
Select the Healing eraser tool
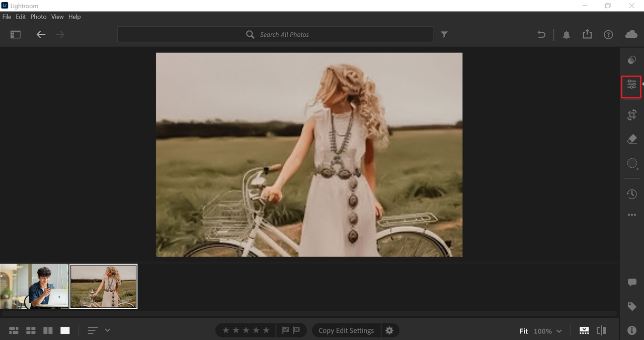632,140
